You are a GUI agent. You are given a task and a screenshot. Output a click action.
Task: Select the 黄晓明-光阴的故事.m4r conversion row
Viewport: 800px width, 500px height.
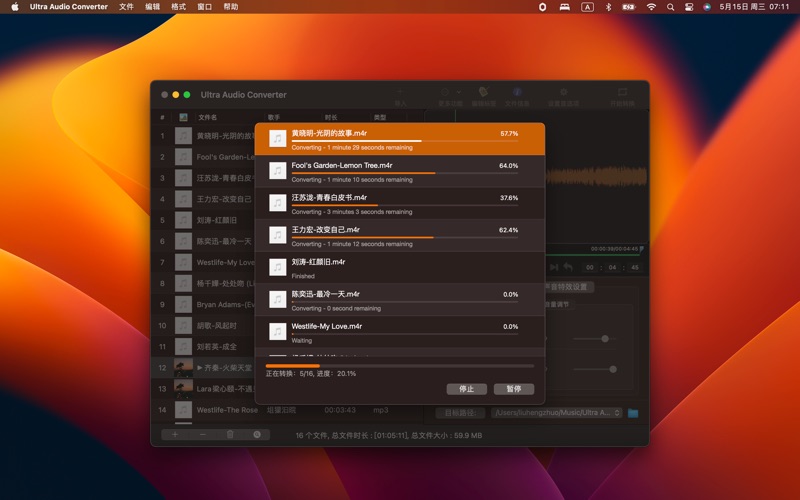(x=399, y=139)
